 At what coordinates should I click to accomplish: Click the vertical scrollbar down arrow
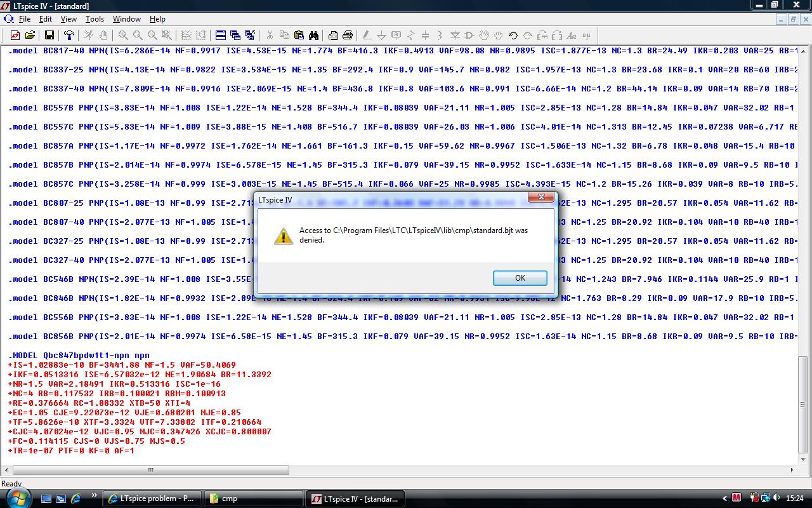pyautogui.click(x=804, y=459)
